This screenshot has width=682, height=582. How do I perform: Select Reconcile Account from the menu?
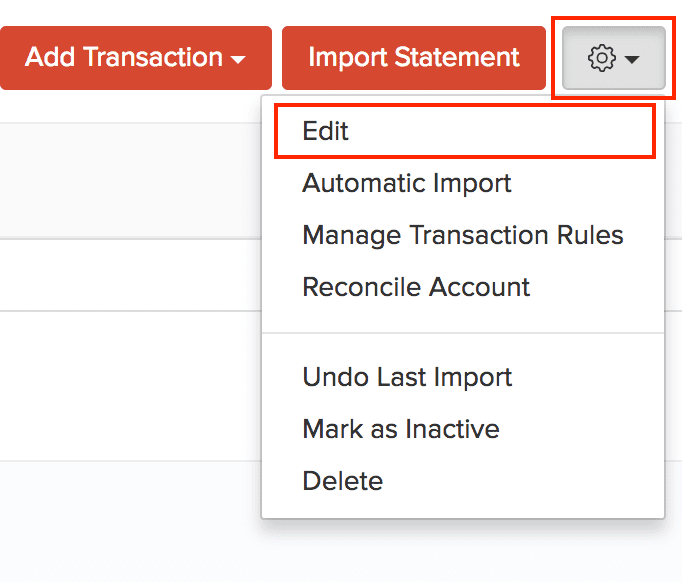click(416, 287)
